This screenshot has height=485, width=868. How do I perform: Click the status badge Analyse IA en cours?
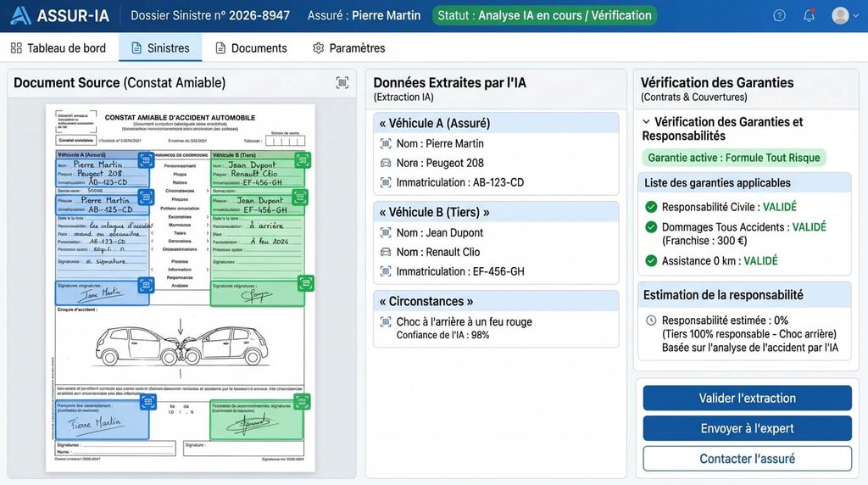pos(545,15)
